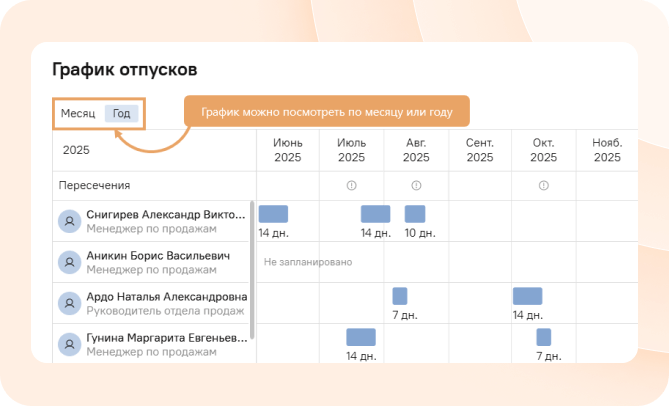Click Снигирев Александр's avatar icon

pyautogui.click(x=70, y=221)
